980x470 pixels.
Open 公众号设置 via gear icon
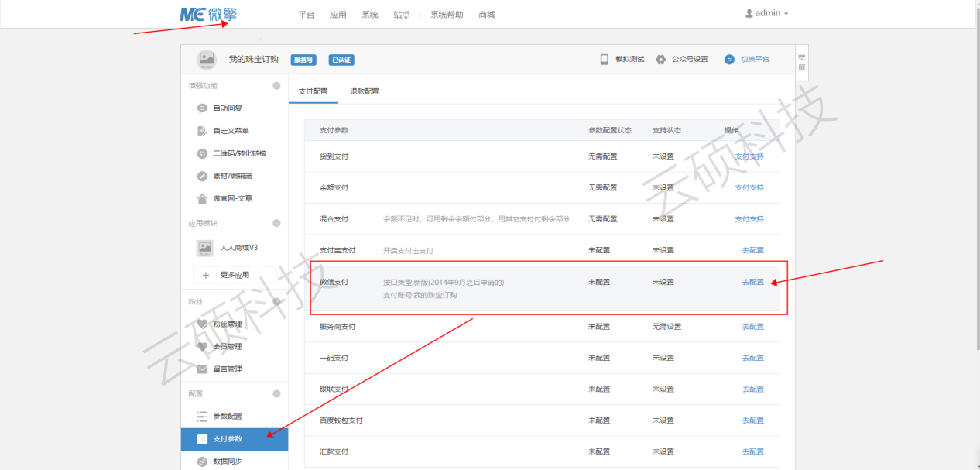(x=660, y=60)
